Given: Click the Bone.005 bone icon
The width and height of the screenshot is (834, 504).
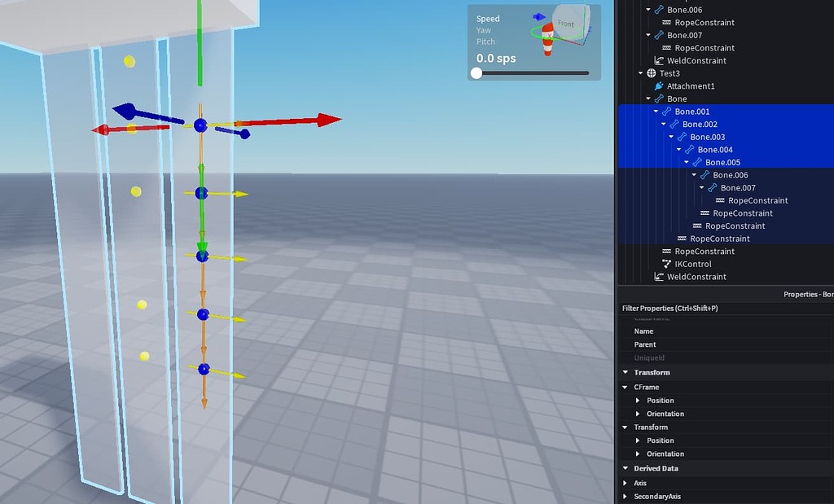Looking at the screenshot, I should 697,163.
